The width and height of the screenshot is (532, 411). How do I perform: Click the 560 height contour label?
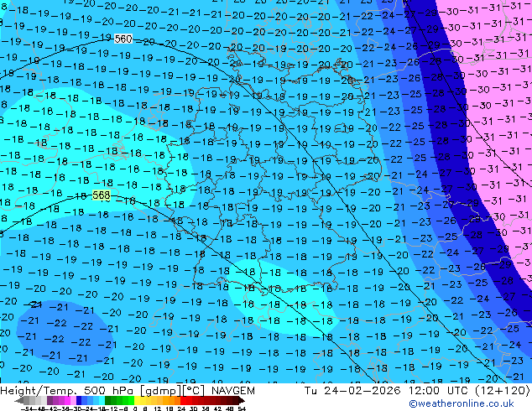[123, 39]
